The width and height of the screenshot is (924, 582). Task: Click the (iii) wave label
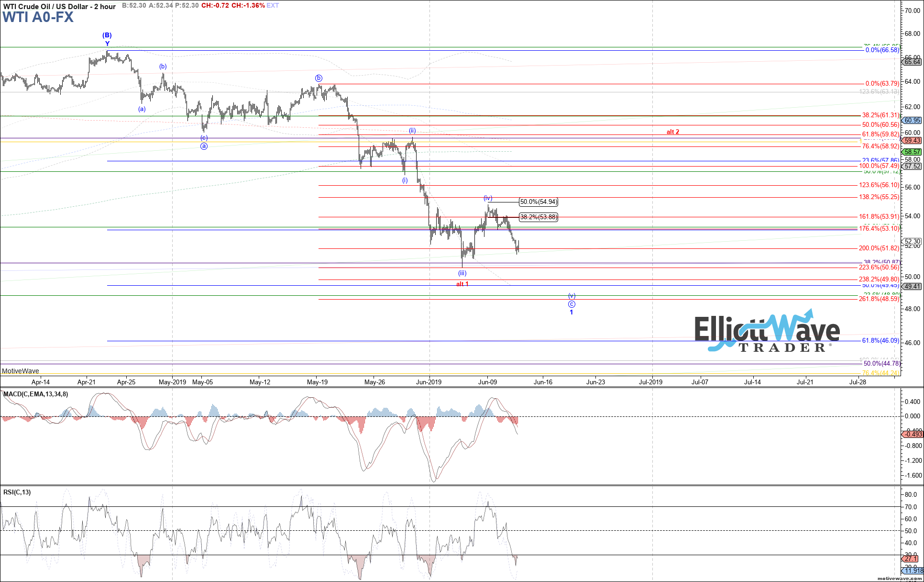coord(462,273)
